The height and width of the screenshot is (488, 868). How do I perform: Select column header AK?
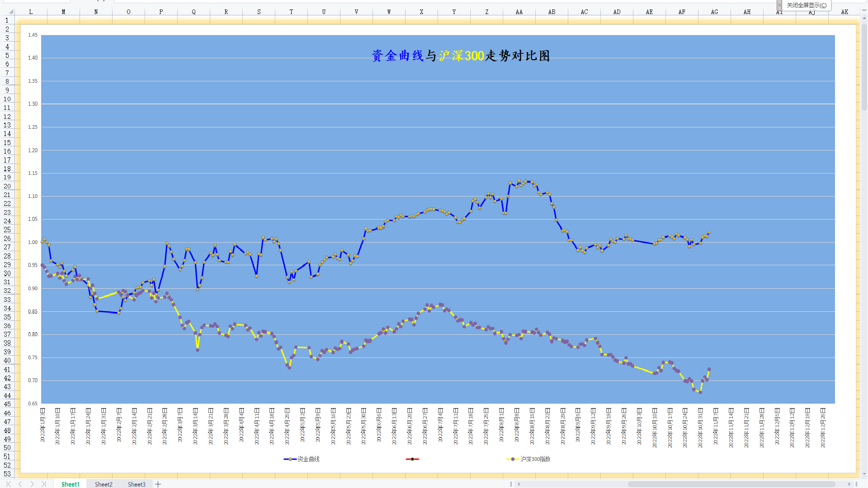844,12
